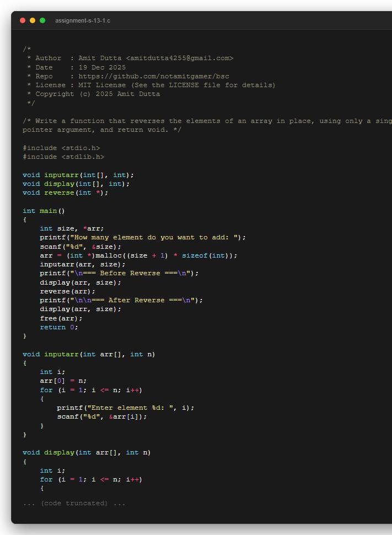Click the line 'free(arr);'
This screenshot has height=535, width=392.
(61, 318)
